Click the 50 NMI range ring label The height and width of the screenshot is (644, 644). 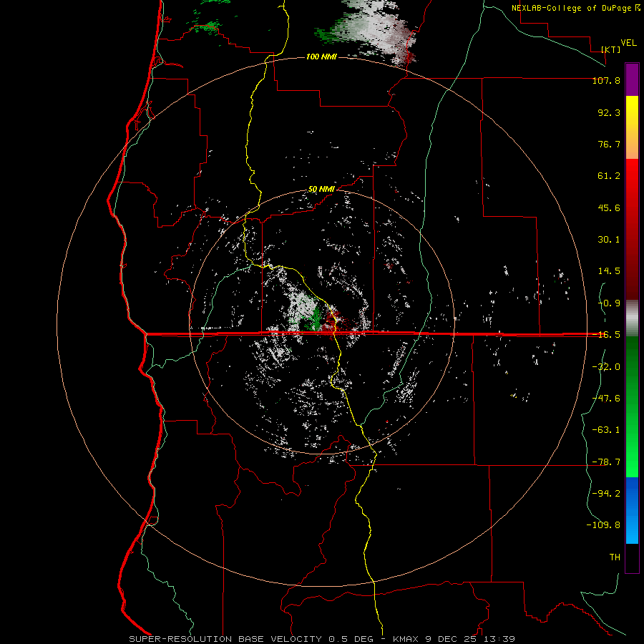point(321,190)
